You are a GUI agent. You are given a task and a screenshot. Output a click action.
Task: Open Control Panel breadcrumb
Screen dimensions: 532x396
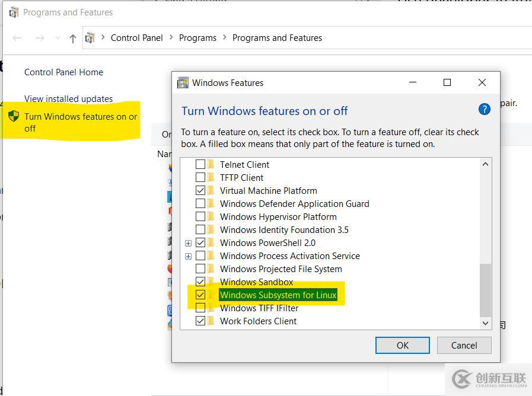click(x=137, y=37)
